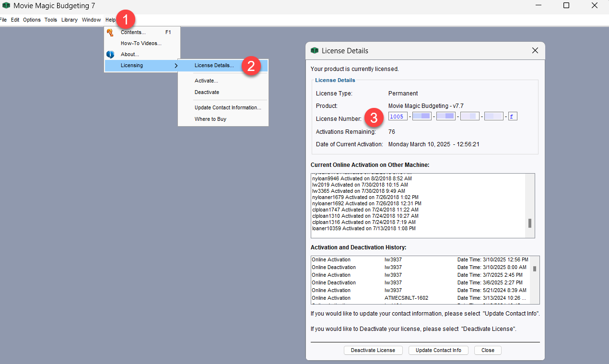The height and width of the screenshot is (364, 609).
Task: Click the Deactivate License button
Action: click(x=373, y=350)
